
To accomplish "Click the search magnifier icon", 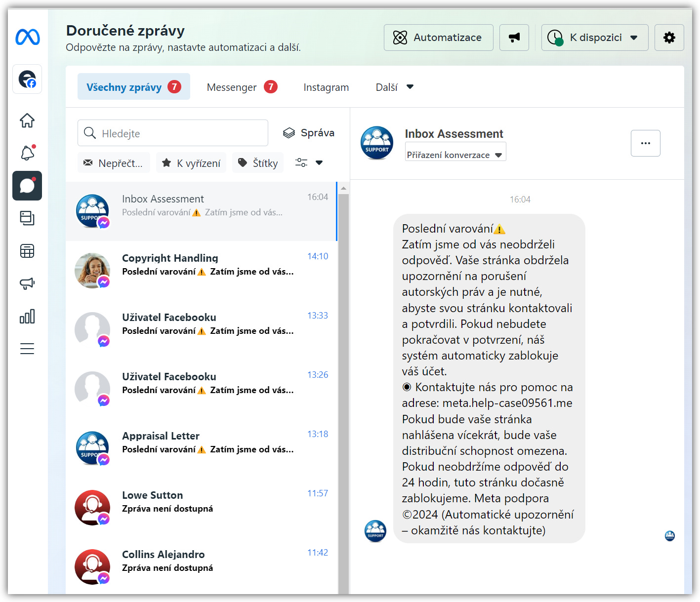I will [x=90, y=133].
